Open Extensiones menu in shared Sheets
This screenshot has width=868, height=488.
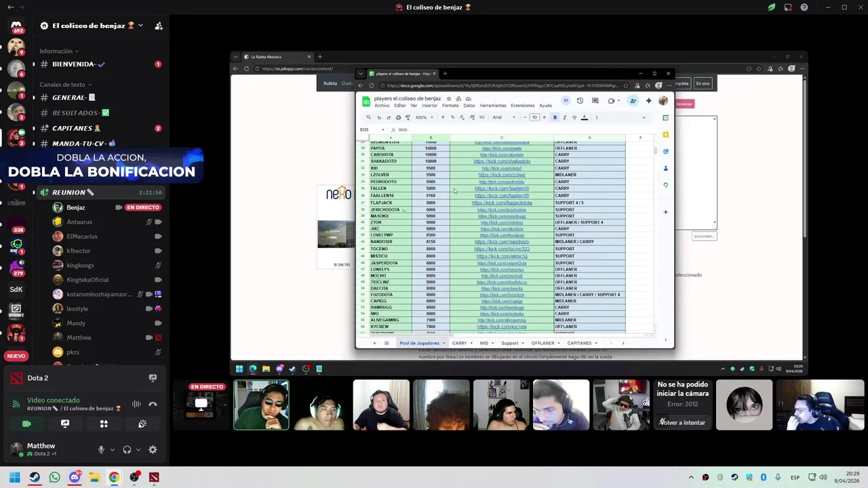coord(522,106)
